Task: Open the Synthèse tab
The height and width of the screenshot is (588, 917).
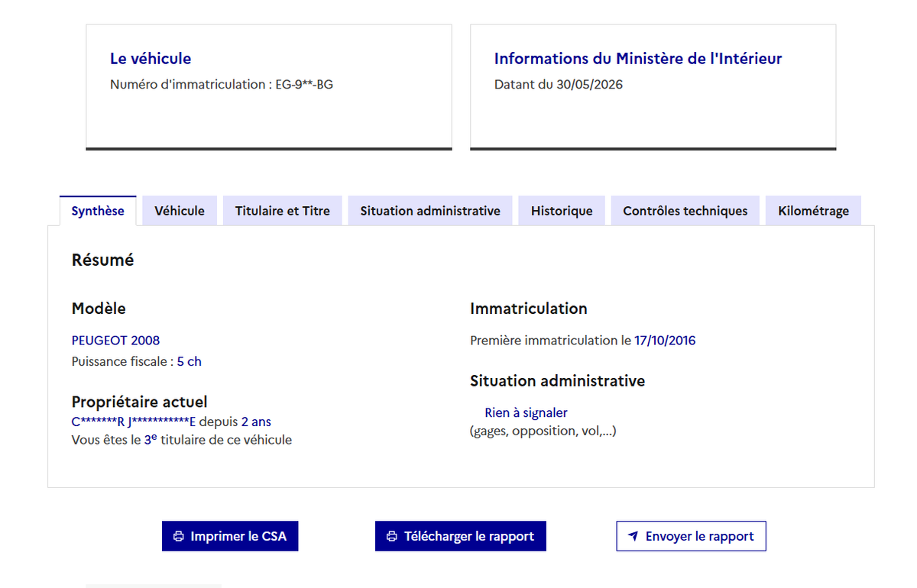Action: [x=98, y=211]
